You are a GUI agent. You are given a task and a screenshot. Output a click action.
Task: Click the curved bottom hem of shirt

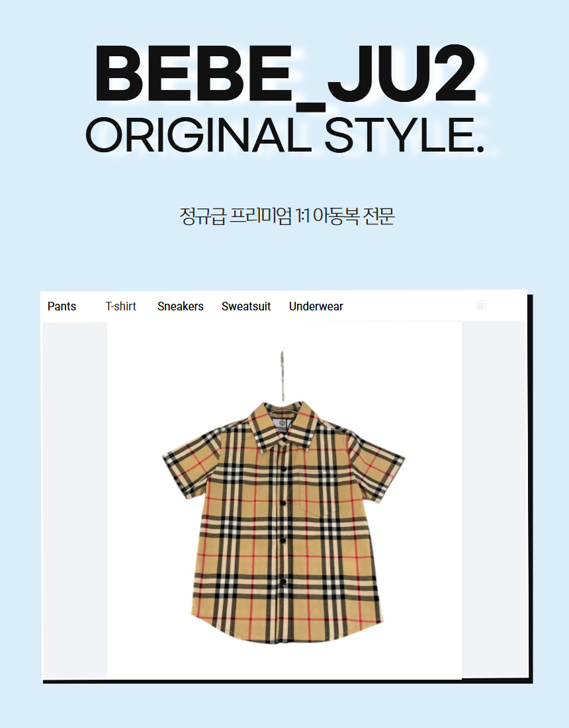pos(287,631)
